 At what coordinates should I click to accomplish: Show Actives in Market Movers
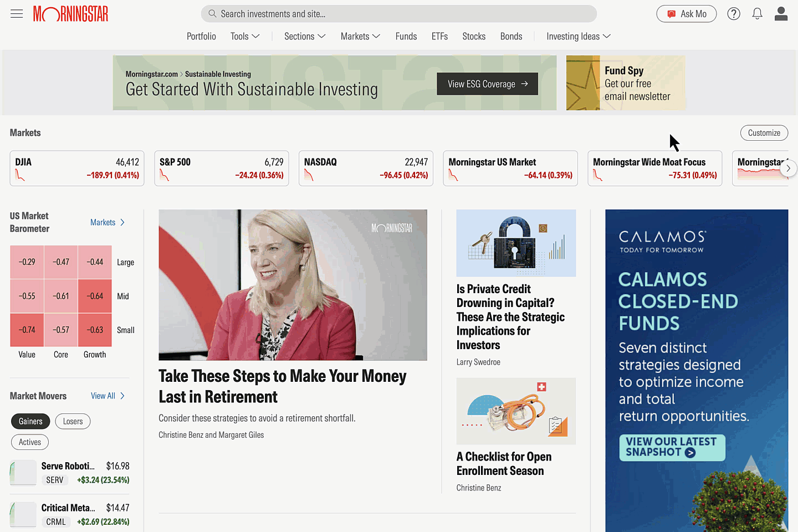click(30, 442)
